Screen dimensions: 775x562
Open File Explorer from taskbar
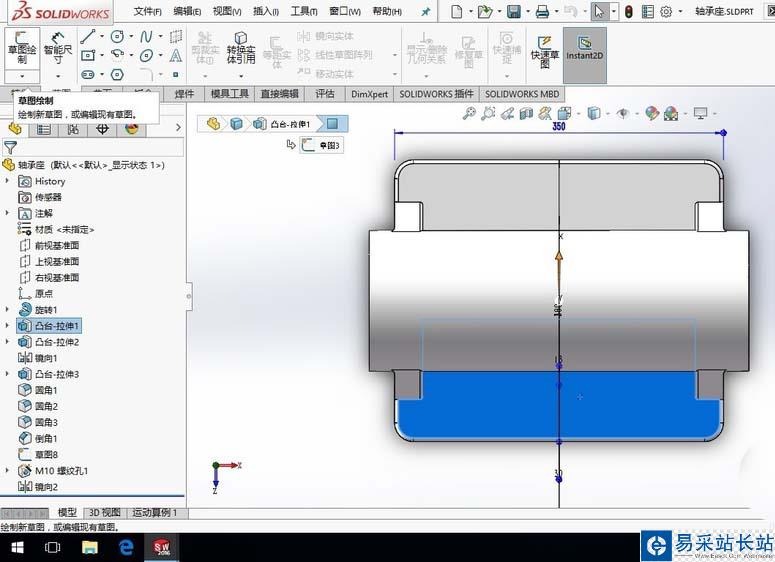(x=89, y=547)
